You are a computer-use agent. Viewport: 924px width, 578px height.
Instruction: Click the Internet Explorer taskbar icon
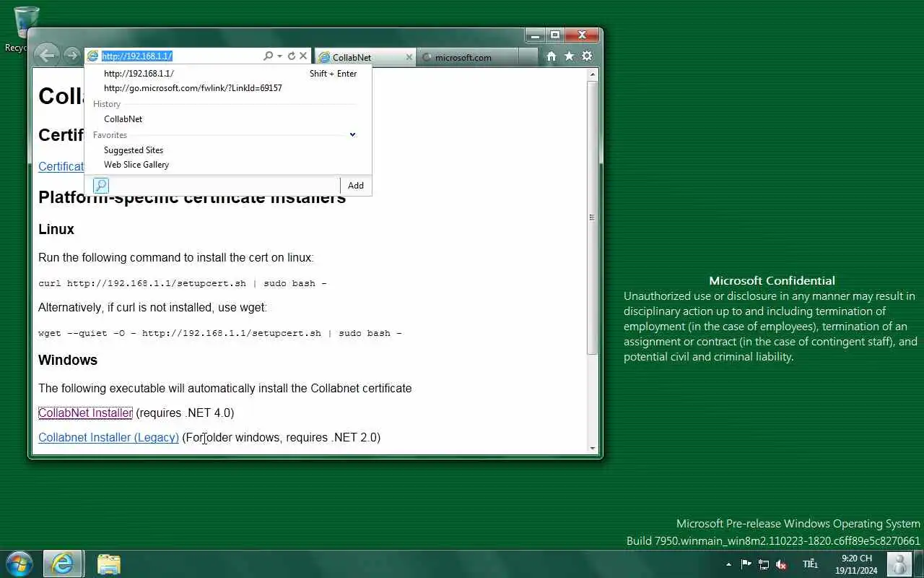tap(63, 564)
